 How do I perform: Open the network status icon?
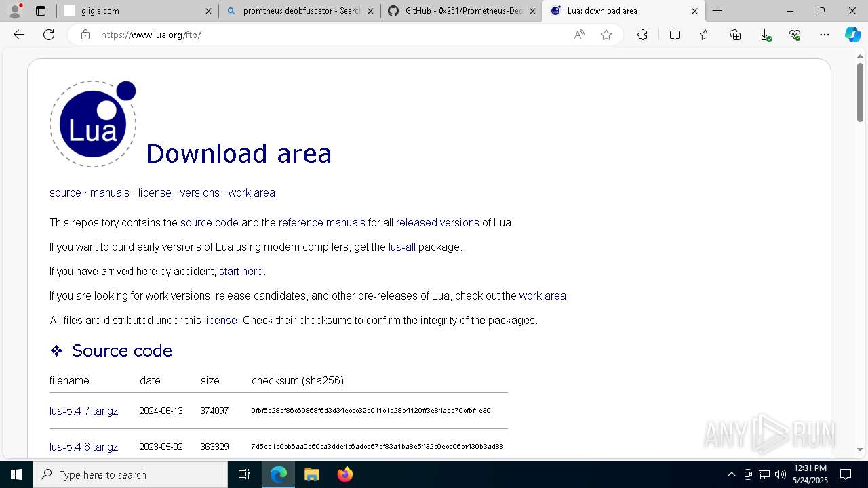(764, 474)
